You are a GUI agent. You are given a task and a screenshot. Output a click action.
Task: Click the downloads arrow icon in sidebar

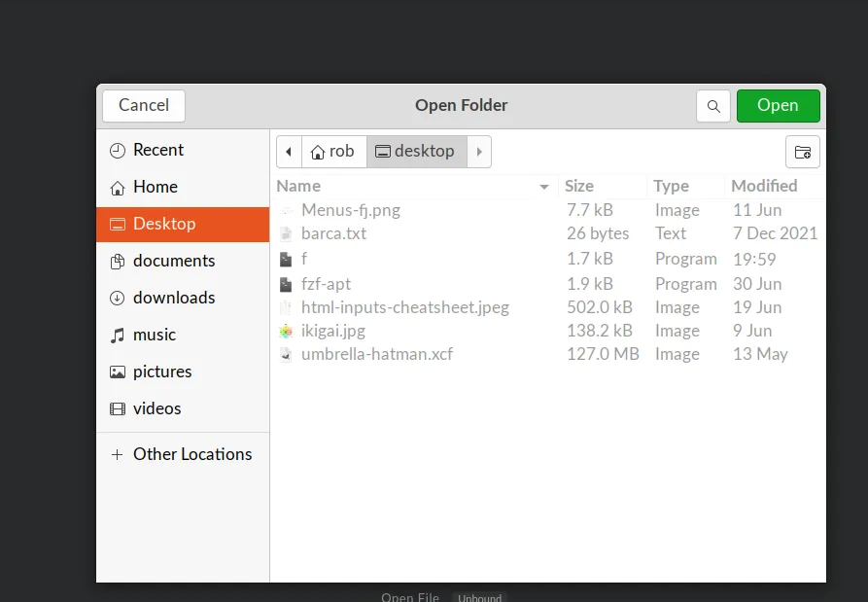(x=118, y=298)
